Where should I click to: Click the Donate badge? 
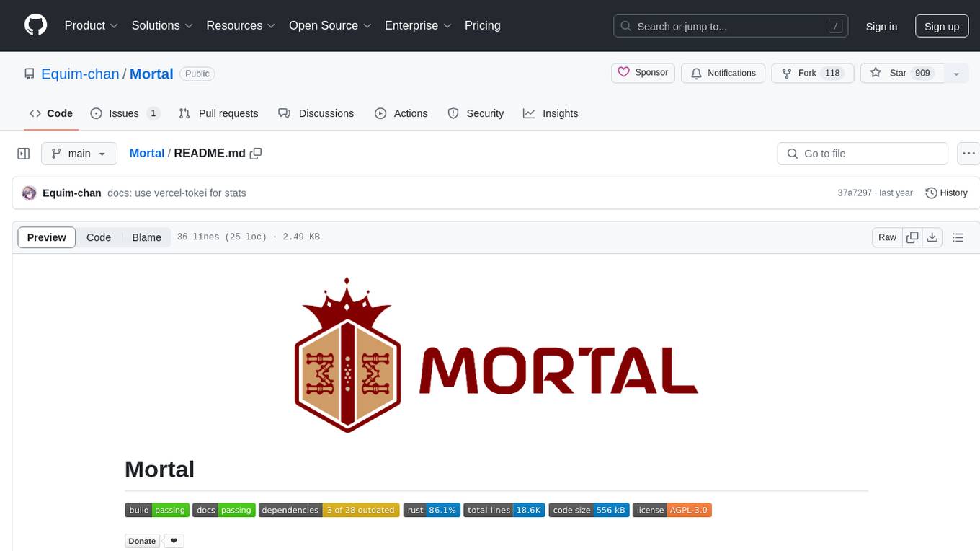(142, 541)
